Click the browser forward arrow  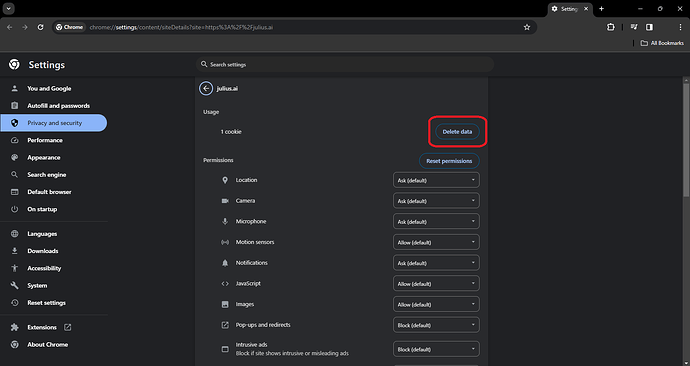(x=25, y=27)
